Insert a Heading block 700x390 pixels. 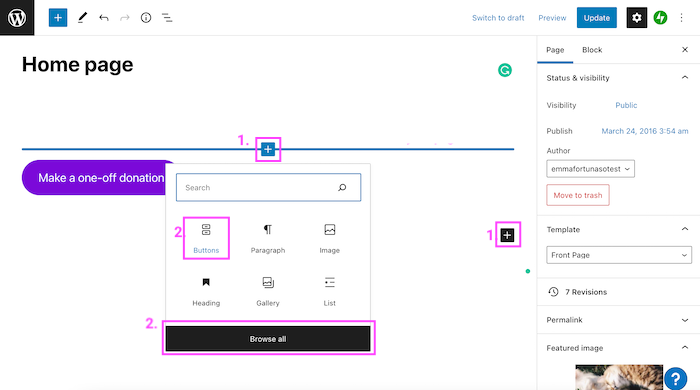[x=206, y=291]
